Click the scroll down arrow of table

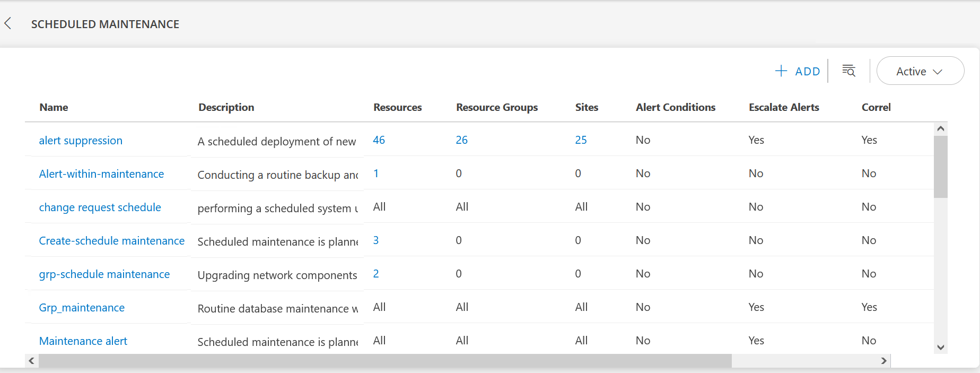point(940,348)
